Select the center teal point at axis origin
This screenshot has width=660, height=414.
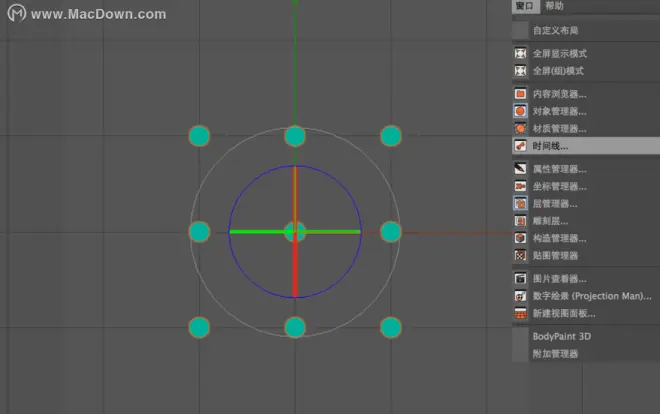click(295, 231)
